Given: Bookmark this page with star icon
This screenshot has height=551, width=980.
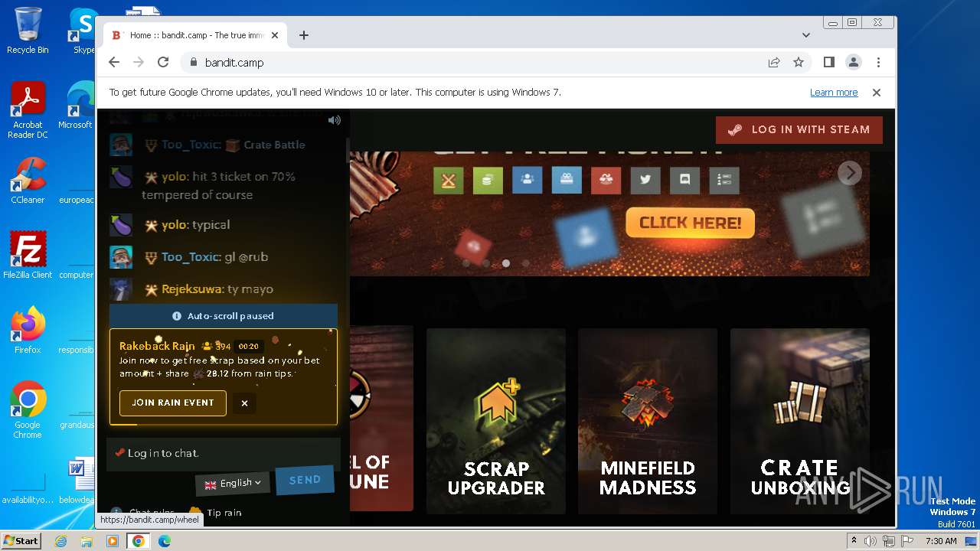Looking at the screenshot, I should pyautogui.click(x=799, y=63).
